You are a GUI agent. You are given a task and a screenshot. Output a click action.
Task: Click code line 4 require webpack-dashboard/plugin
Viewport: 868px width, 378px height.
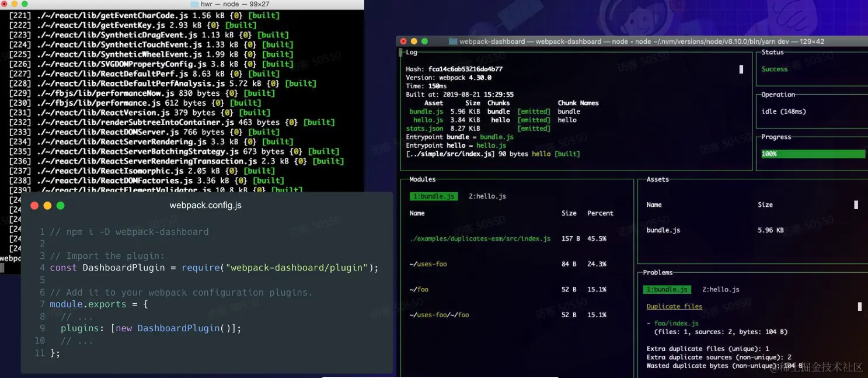click(214, 268)
